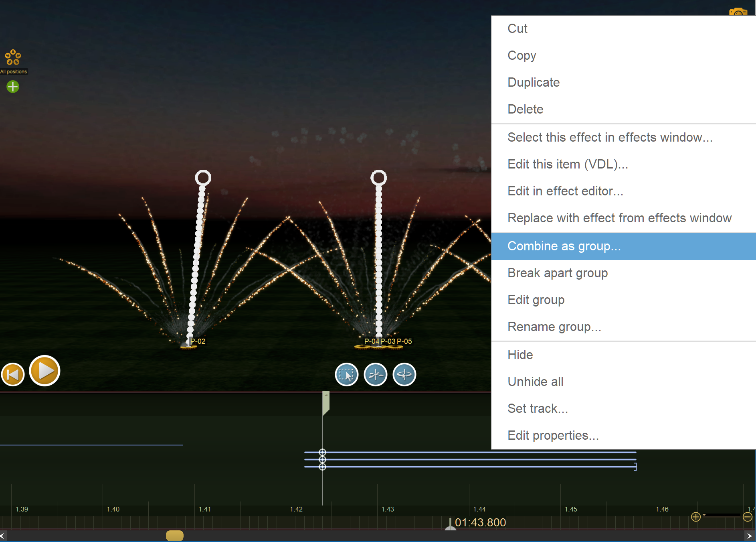Rewind to the start of the show
The height and width of the screenshot is (542, 756).
pyautogui.click(x=13, y=375)
